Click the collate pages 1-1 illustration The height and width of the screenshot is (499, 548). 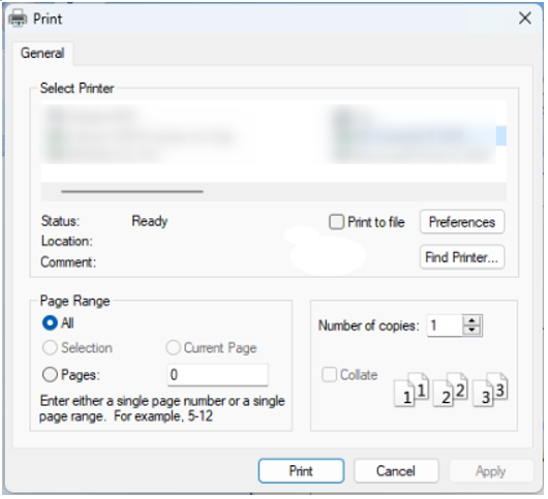tap(412, 390)
